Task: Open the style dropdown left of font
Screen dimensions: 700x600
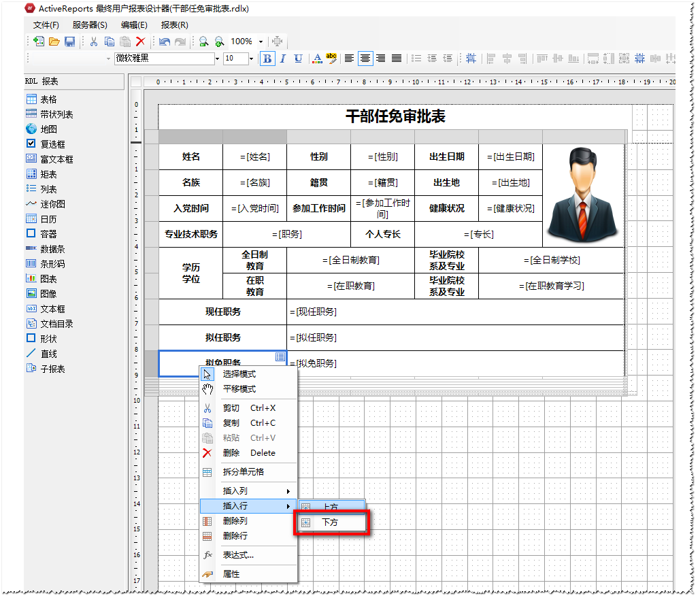Action: tap(108, 59)
